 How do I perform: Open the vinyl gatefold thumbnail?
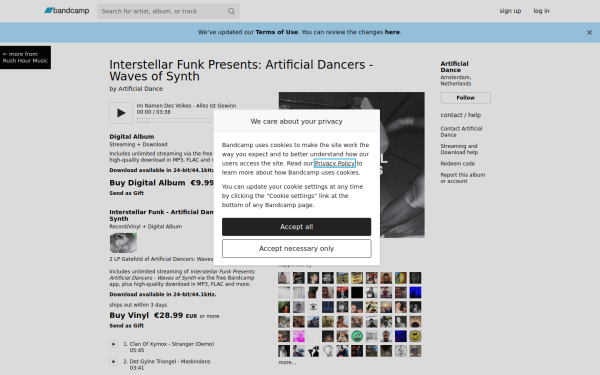click(x=123, y=243)
